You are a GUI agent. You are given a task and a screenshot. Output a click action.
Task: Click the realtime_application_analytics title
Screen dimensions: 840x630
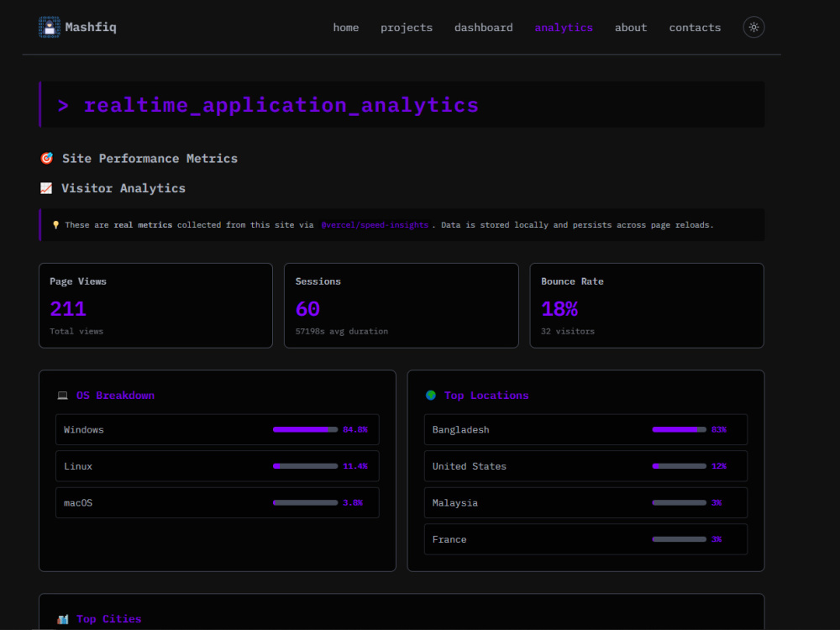point(281,105)
